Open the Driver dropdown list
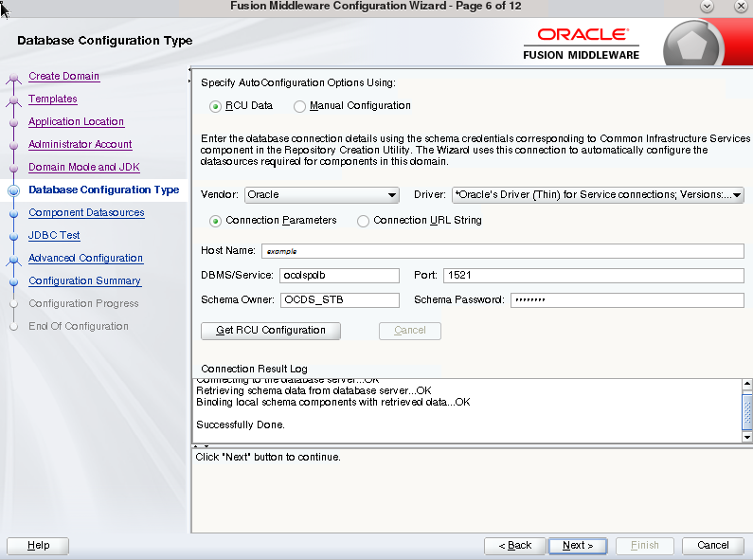The width and height of the screenshot is (753, 560). pos(598,195)
